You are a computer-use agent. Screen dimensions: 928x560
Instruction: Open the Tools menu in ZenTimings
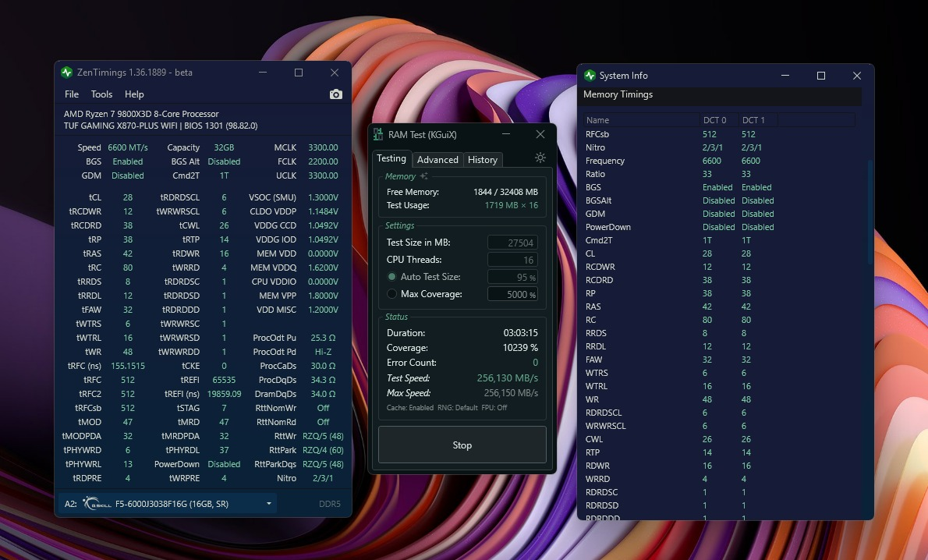pyautogui.click(x=101, y=94)
